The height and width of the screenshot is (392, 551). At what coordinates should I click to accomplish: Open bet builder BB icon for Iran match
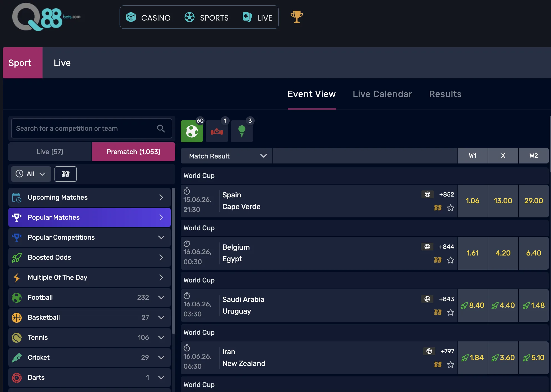(438, 364)
